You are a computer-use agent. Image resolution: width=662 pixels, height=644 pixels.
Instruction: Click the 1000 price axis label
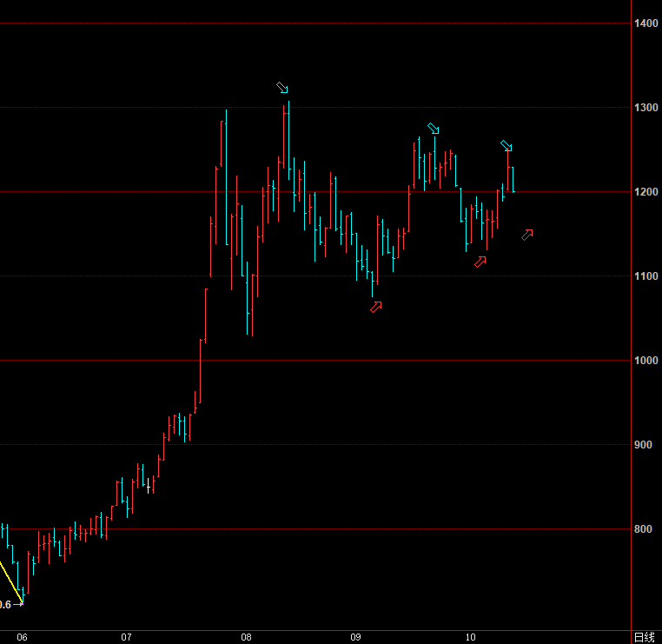(646, 360)
